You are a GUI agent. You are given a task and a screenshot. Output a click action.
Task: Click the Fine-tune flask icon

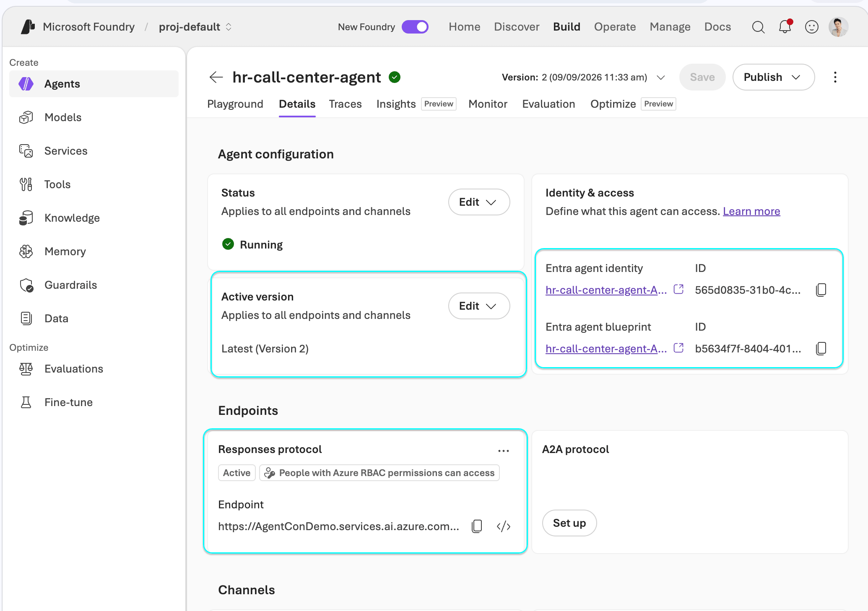[x=26, y=402]
